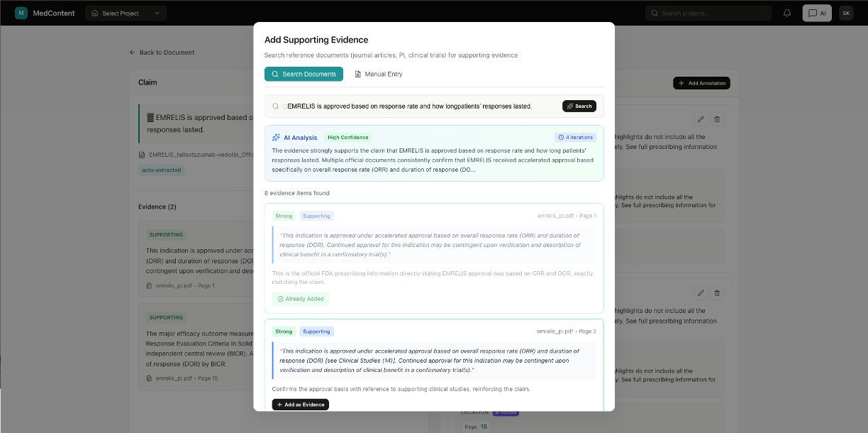Click the evidence search query field
Viewport: 868px width, 433px height.
coord(418,105)
